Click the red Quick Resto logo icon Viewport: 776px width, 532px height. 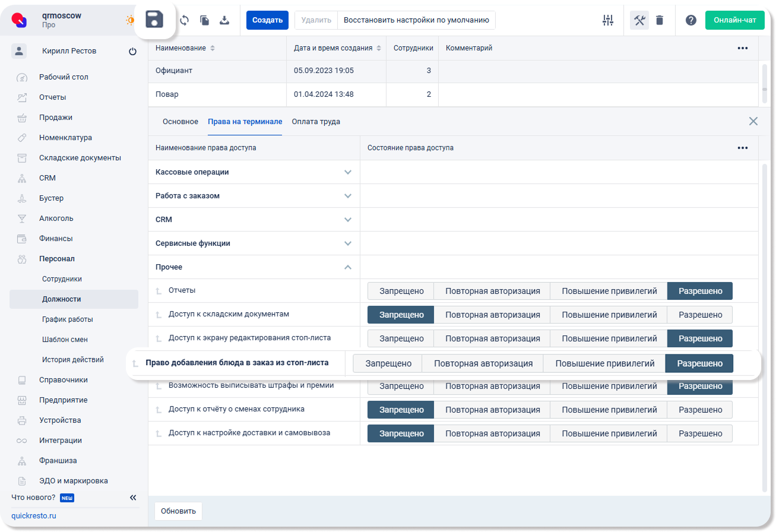point(20,20)
